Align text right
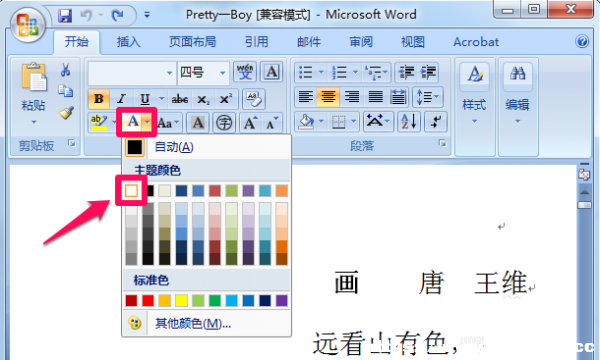 (351, 96)
